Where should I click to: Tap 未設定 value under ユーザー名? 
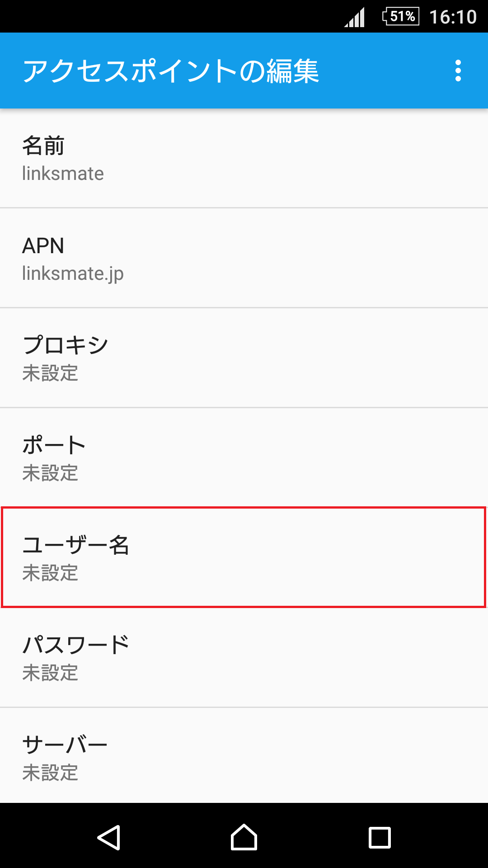pyautogui.click(x=50, y=573)
